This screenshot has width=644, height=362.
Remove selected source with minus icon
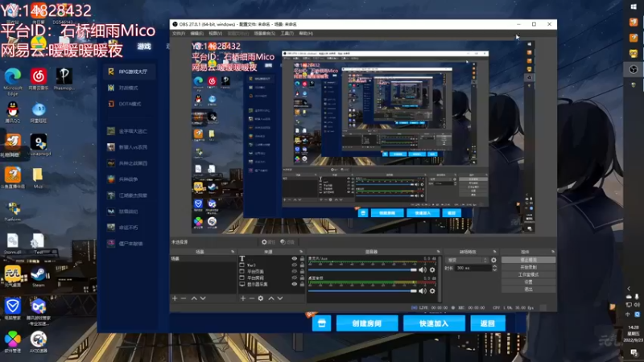pos(251,298)
